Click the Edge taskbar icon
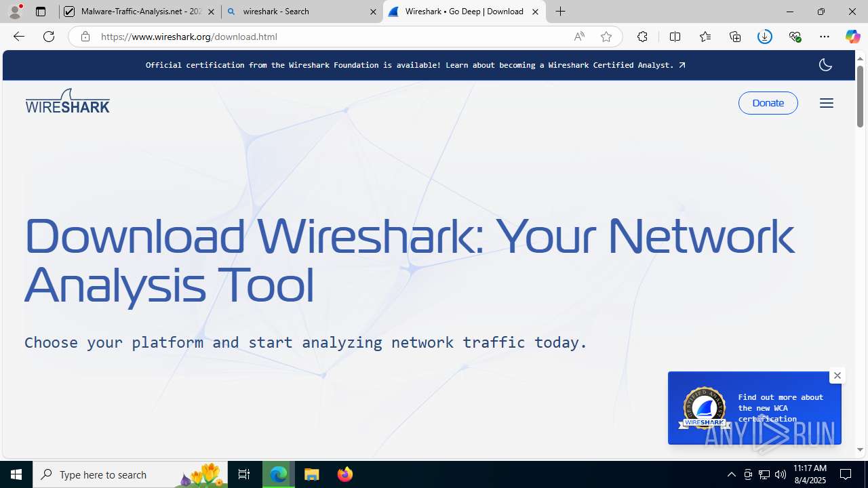Viewport: 868px width, 488px height. coord(279,474)
